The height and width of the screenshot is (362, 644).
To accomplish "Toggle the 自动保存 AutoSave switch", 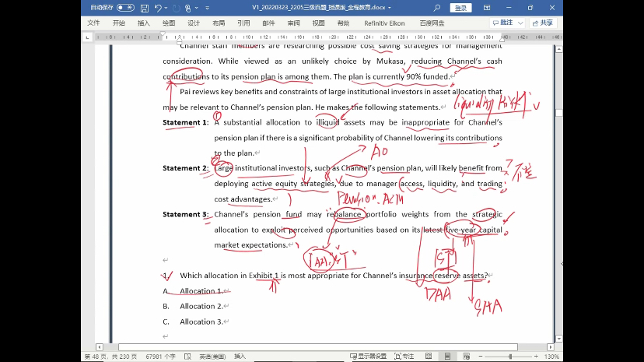I will pos(125,8).
